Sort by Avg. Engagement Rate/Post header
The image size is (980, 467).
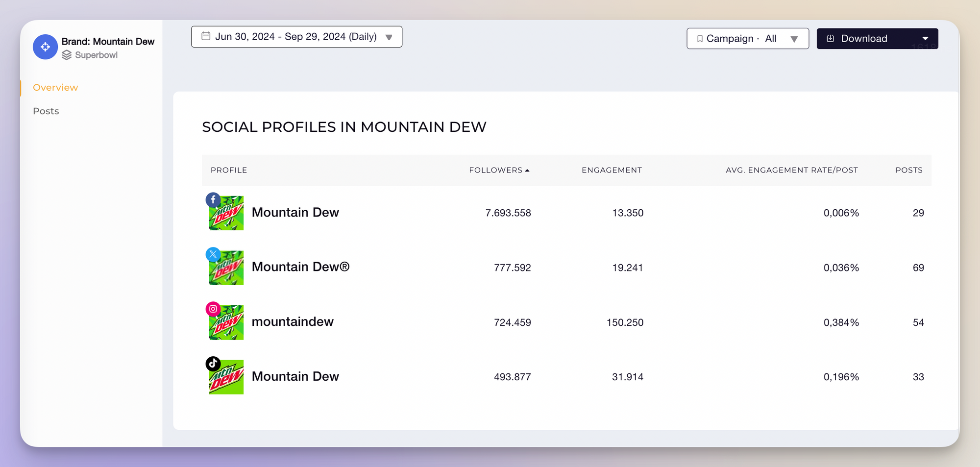point(792,170)
